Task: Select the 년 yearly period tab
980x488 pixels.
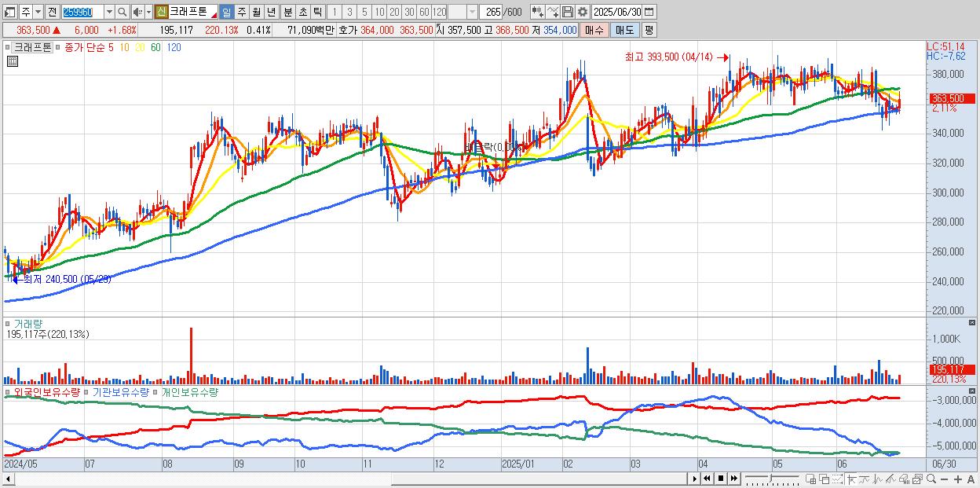Action: point(271,12)
